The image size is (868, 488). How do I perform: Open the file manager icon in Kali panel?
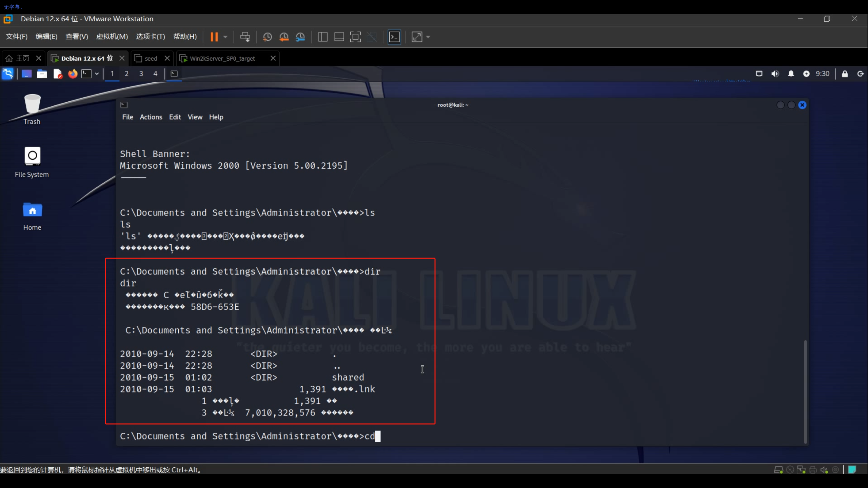(x=42, y=74)
